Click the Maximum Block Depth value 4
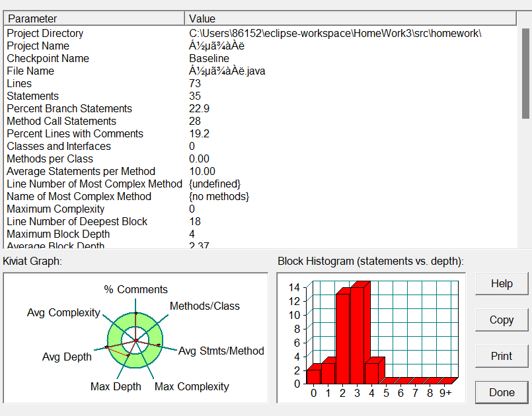This screenshot has width=532, height=416. coord(192,234)
